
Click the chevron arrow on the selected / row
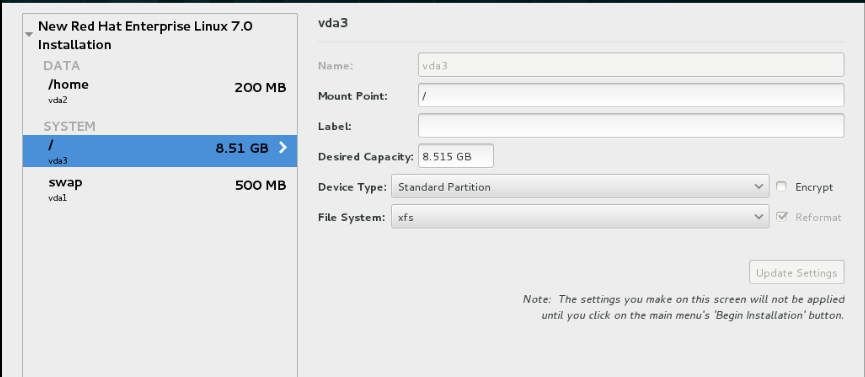[283, 147]
